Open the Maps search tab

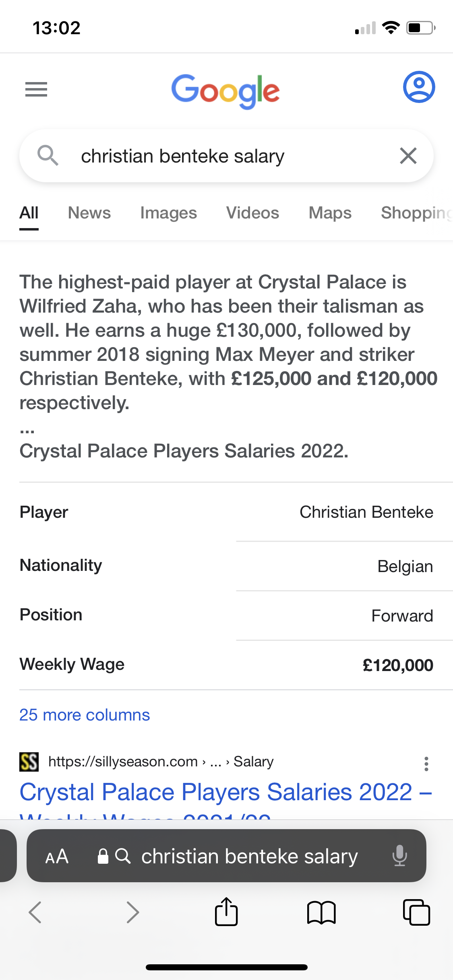pos(330,213)
